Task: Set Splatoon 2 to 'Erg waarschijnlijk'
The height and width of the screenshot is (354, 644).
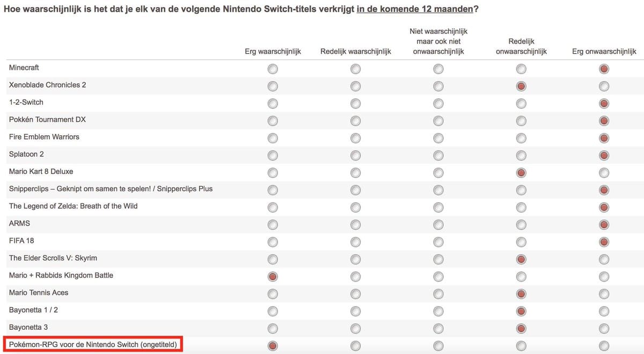Action: (273, 155)
